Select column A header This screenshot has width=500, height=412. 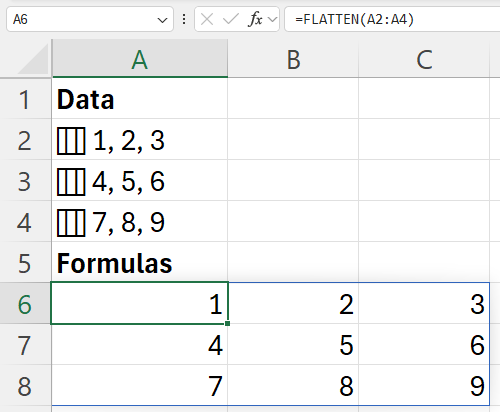(140, 59)
